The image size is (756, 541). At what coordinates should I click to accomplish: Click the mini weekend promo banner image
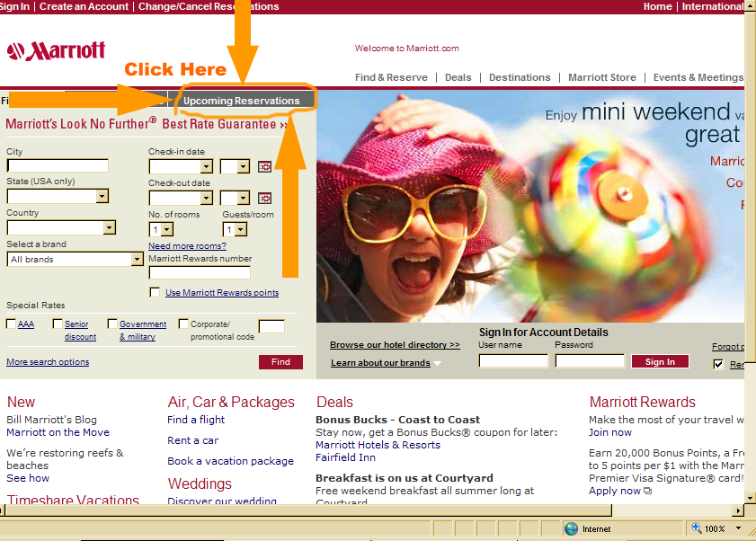point(530,207)
